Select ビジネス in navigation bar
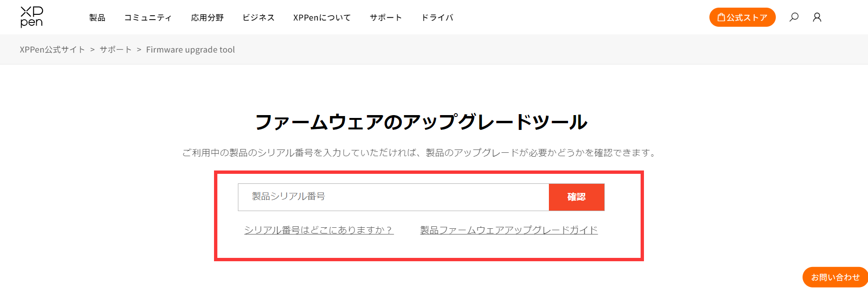 [258, 18]
